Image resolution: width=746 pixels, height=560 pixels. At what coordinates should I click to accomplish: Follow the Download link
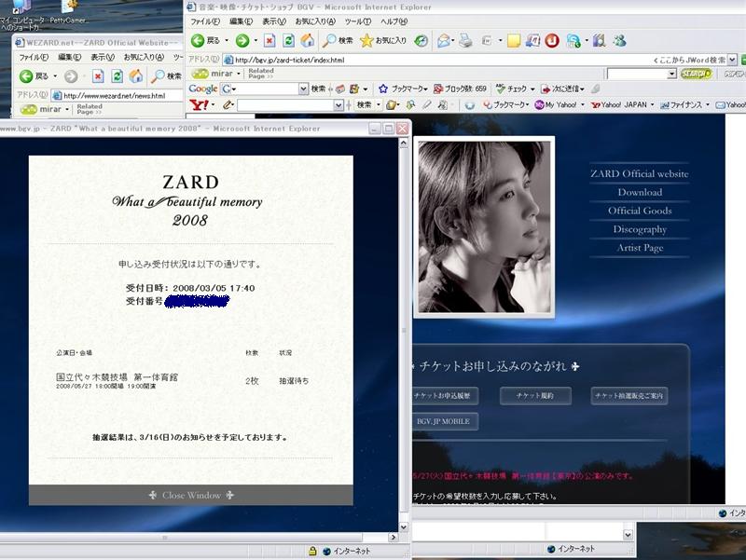[x=640, y=192]
